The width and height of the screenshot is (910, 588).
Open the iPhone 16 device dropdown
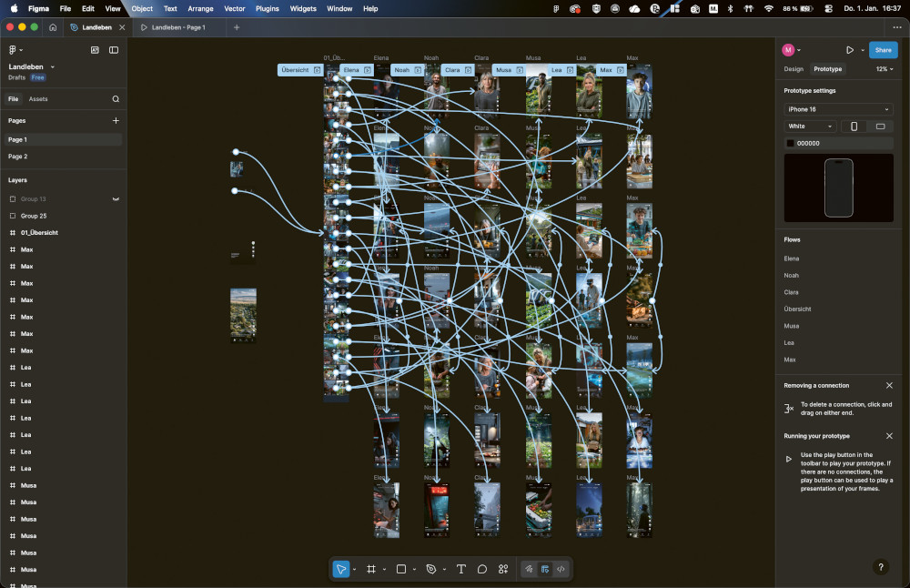[837, 108]
